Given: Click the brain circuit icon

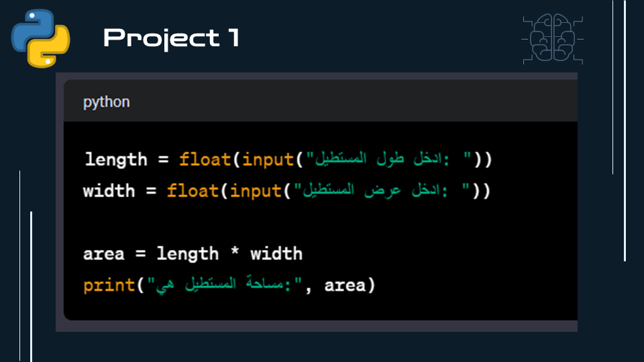Looking at the screenshot, I should (552, 39).
